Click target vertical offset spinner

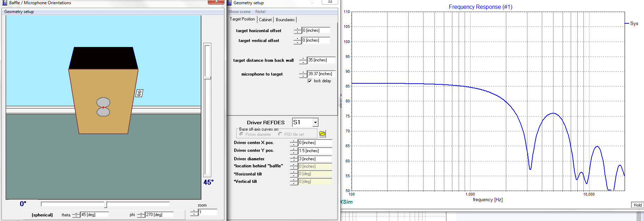click(298, 41)
